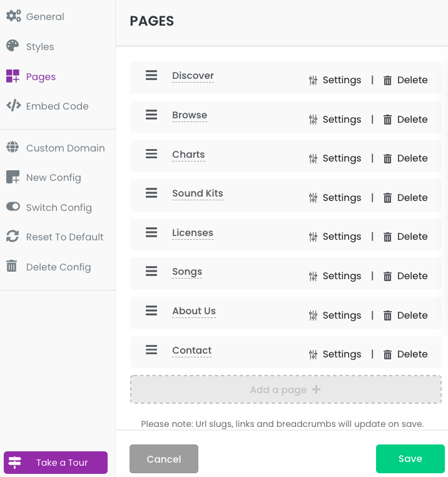448x477 pixels.
Task: Click the trash icon on the Licenses row
Action: click(x=387, y=237)
